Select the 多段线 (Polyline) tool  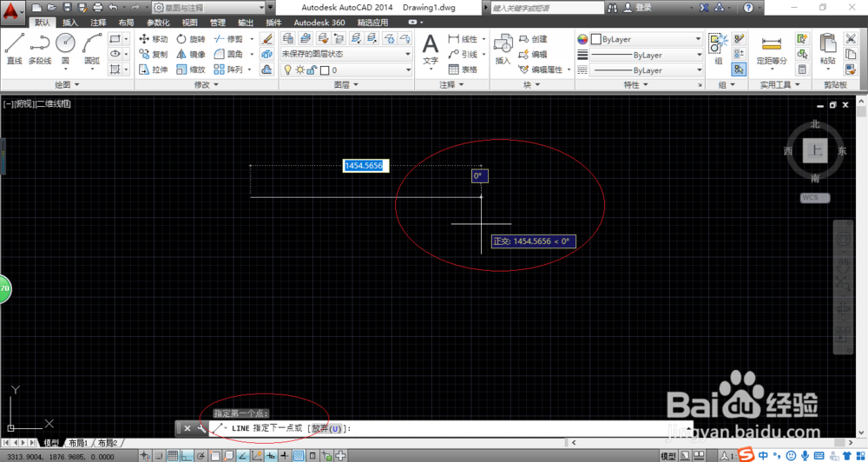[40, 48]
